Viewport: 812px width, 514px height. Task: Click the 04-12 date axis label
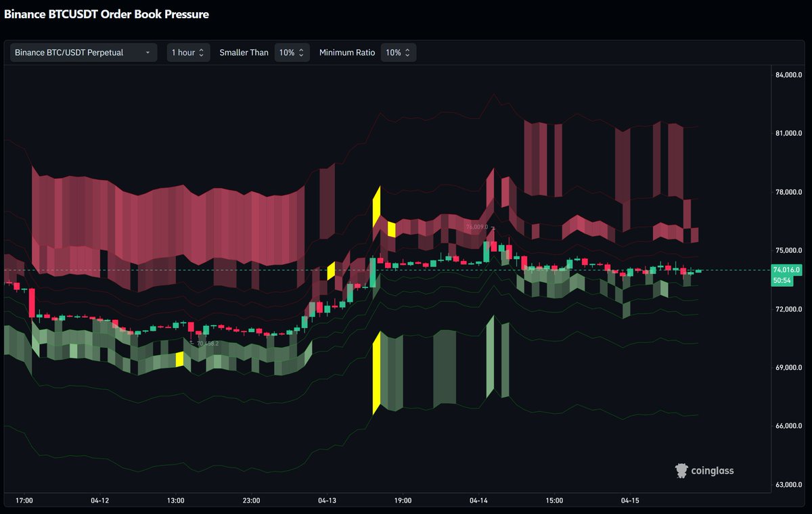pyautogui.click(x=99, y=501)
